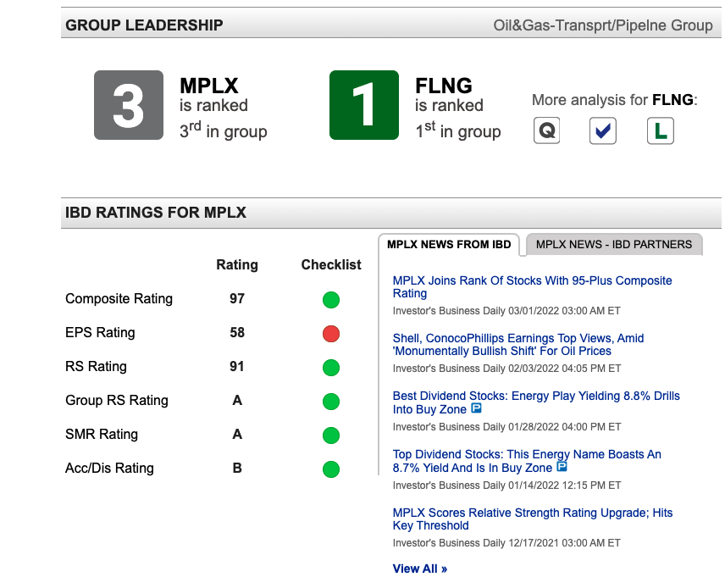This screenshot has height=588, width=725.
Task: Click the MPLX ticker in Group Leadership
Action: click(x=209, y=86)
